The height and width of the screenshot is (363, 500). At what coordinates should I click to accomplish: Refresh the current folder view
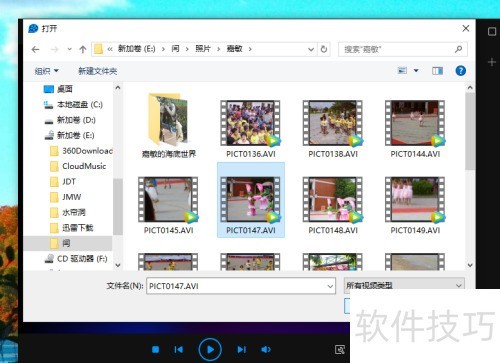coord(323,49)
